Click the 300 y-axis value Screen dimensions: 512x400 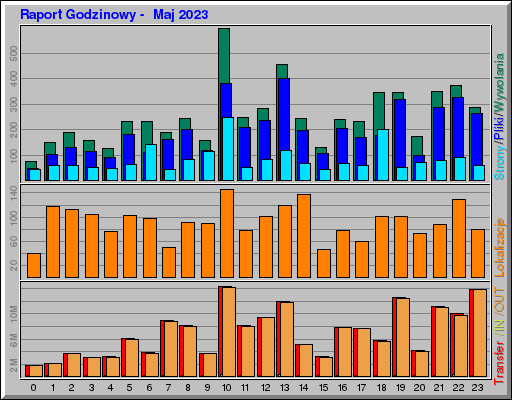pyautogui.click(x=14, y=104)
